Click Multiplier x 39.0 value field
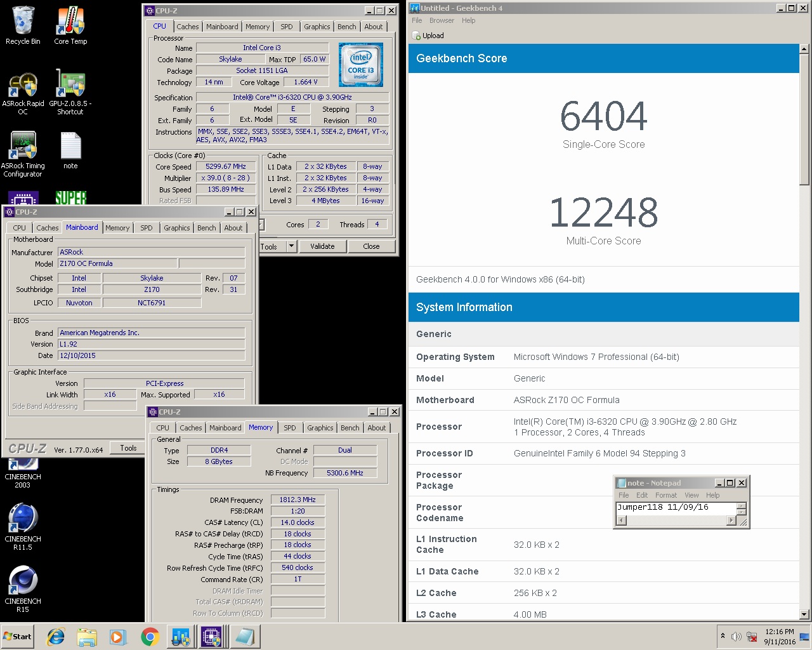812x650 pixels. pos(226,178)
